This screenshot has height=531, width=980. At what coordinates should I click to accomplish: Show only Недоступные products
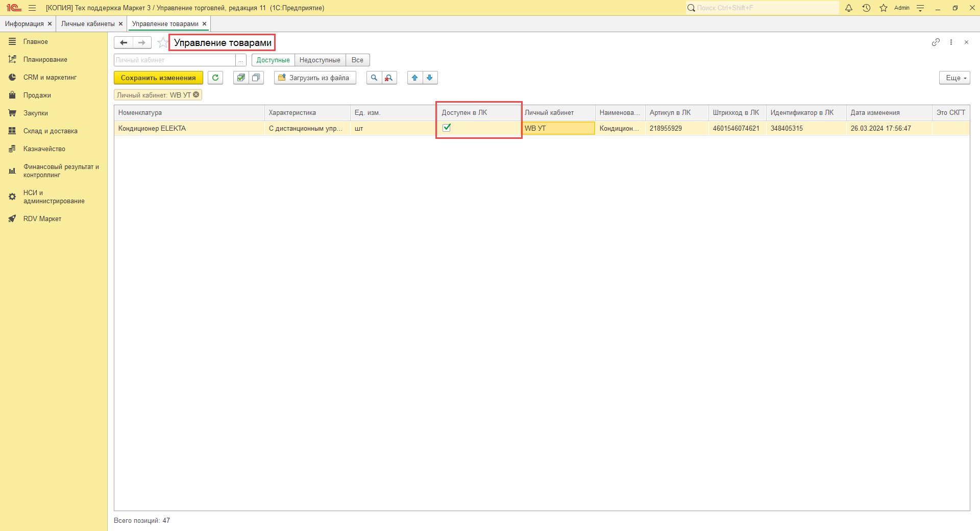coord(320,60)
